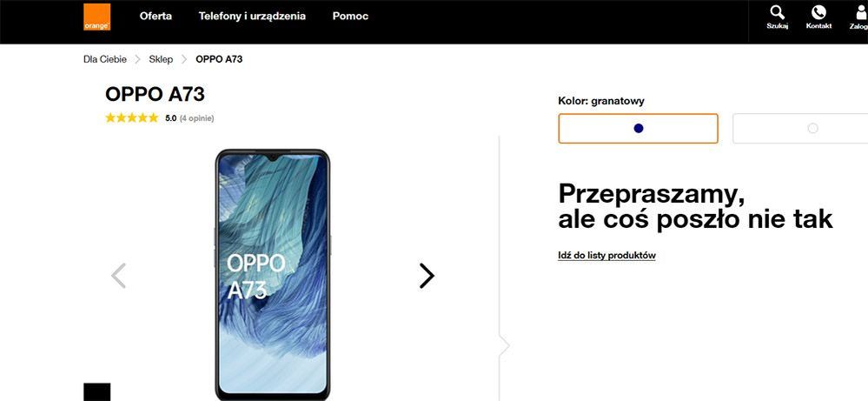Open the Zaloguj account icon
This screenshot has height=401, width=868.
859,17
